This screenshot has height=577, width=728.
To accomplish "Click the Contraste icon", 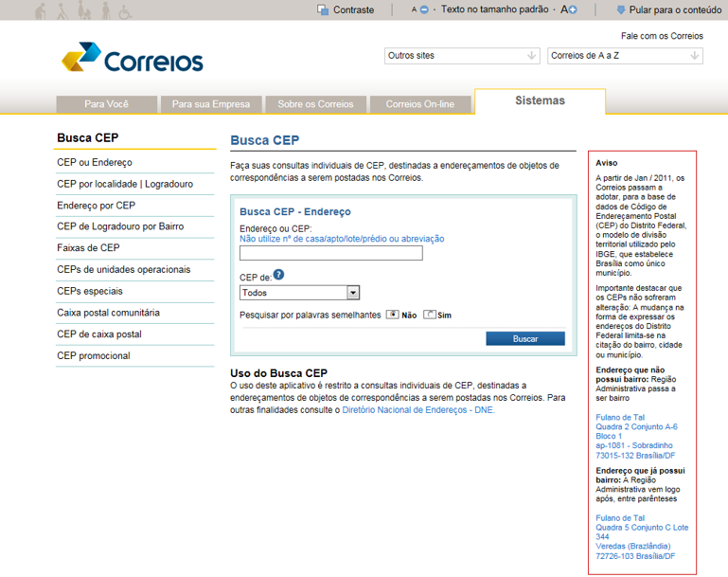I will (323, 9).
